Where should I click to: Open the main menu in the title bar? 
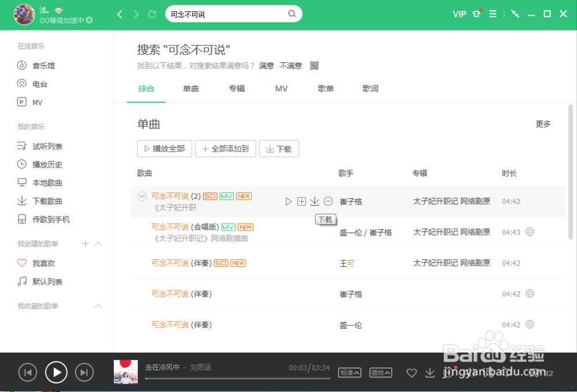493,14
